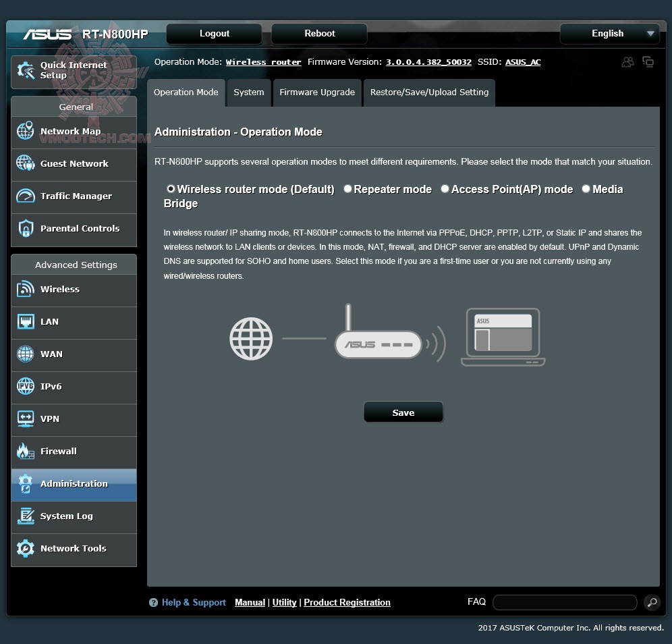Click the FAQ search magnifier icon
672x644 pixels.
(652, 602)
